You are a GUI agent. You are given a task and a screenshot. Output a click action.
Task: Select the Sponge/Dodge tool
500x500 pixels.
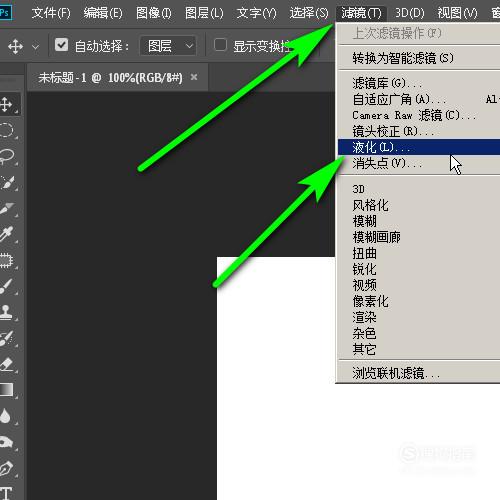pos(7,442)
